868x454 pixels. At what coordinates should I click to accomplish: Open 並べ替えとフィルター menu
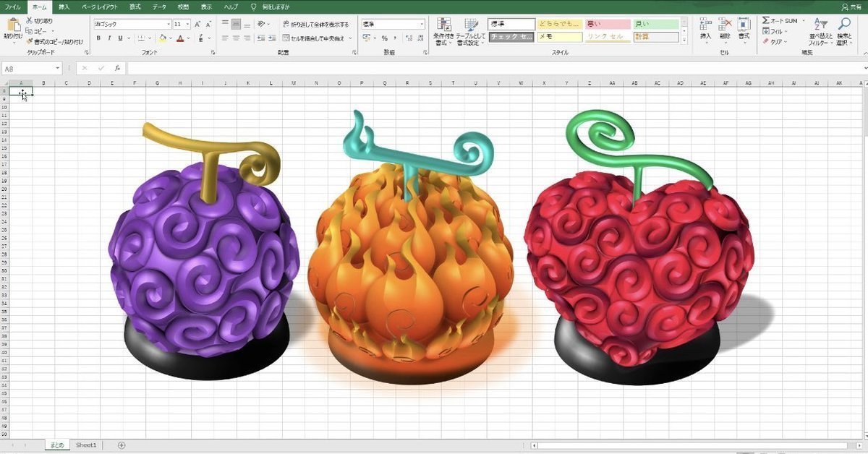coord(821,32)
